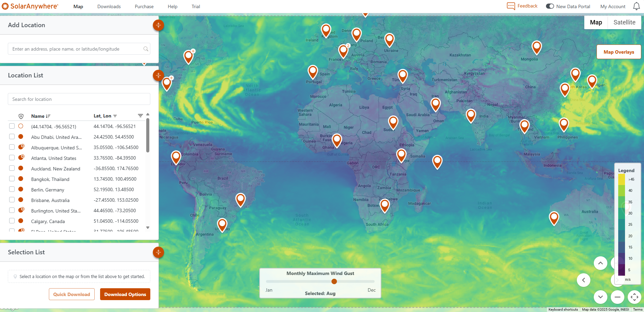Collapse the Location List panel
The width and height of the screenshot is (644, 312).
point(158,75)
